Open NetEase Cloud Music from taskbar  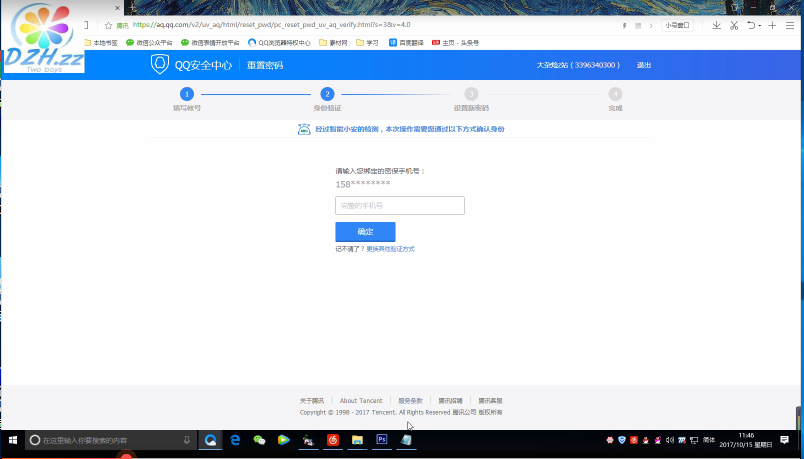tap(333, 440)
